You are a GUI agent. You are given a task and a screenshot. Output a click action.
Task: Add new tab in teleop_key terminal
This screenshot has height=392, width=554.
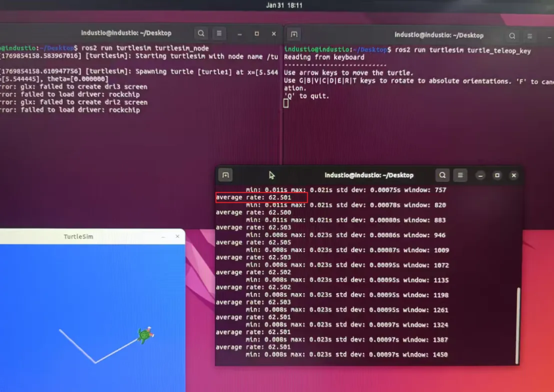click(x=294, y=34)
